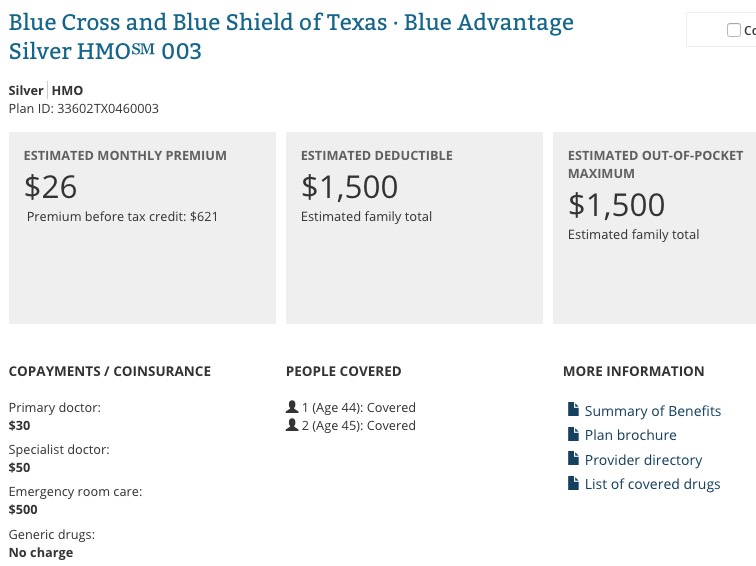Click the Emergency room care $500 amount
Image resolution: width=756 pixels, height=566 pixels.
coord(23,510)
